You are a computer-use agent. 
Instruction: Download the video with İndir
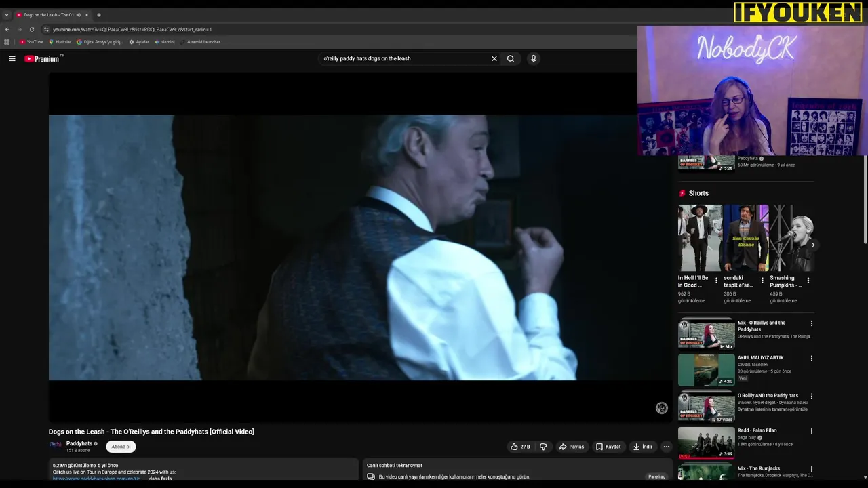[642, 447]
